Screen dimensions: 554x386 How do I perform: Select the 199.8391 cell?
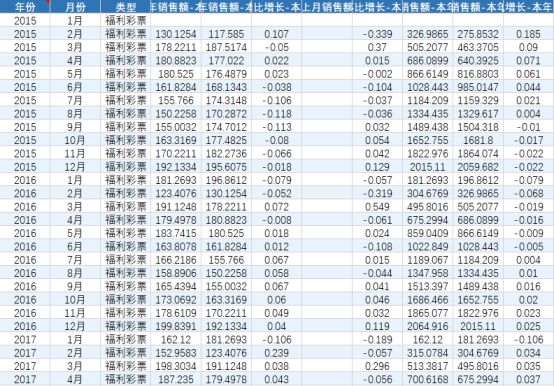pyautogui.click(x=176, y=327)
